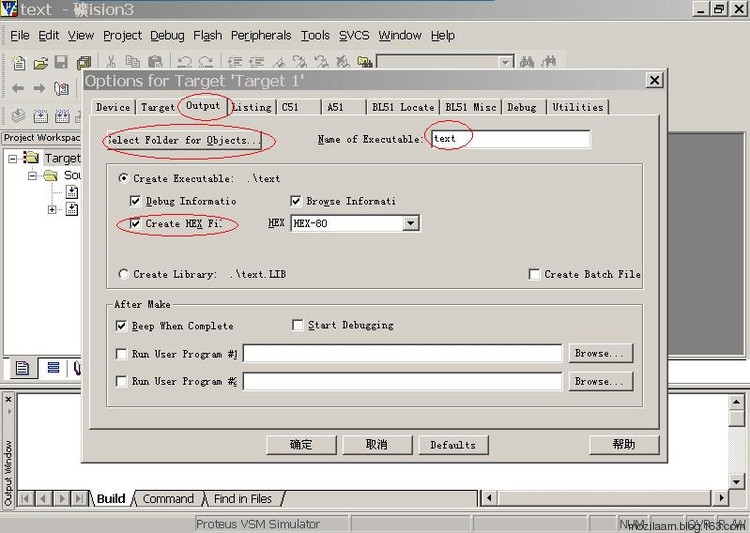The image size is (750, 533).
Task: Click the Open file toolbar icon
Action: 41,62
